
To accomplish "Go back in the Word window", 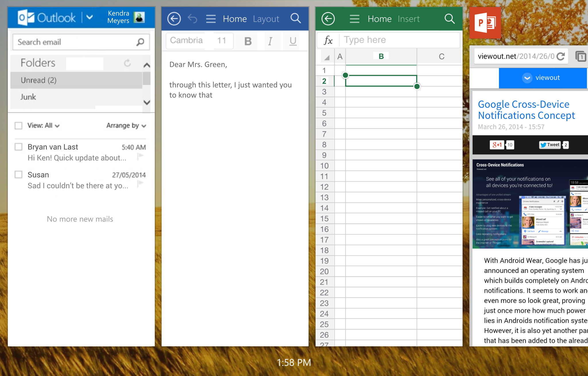I will (174, 19).
